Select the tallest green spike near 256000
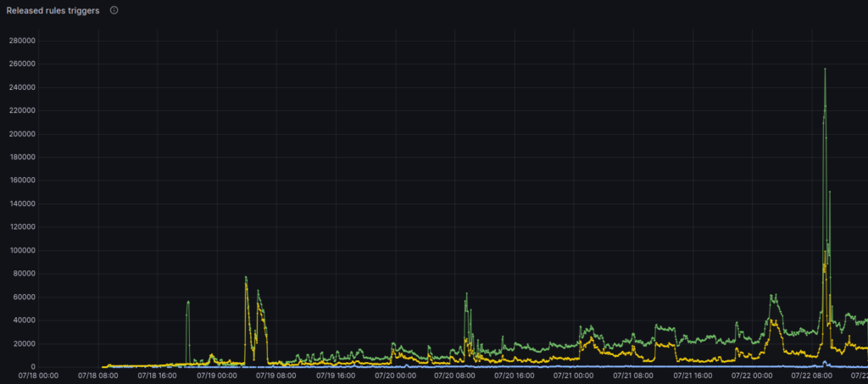The width and height of the screenshot is (868, 384). point(825,70)
